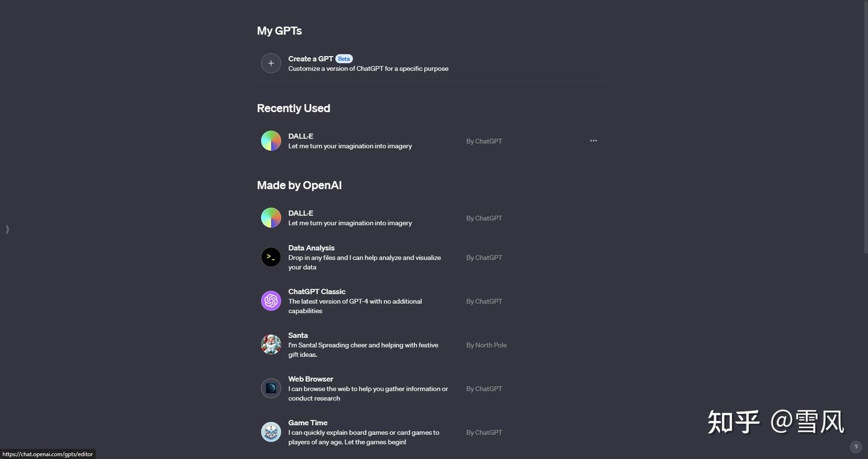Screen dimensions: 868x459
Task: Click the Beta badge next to Create a GPT
Action: point(344,58)
